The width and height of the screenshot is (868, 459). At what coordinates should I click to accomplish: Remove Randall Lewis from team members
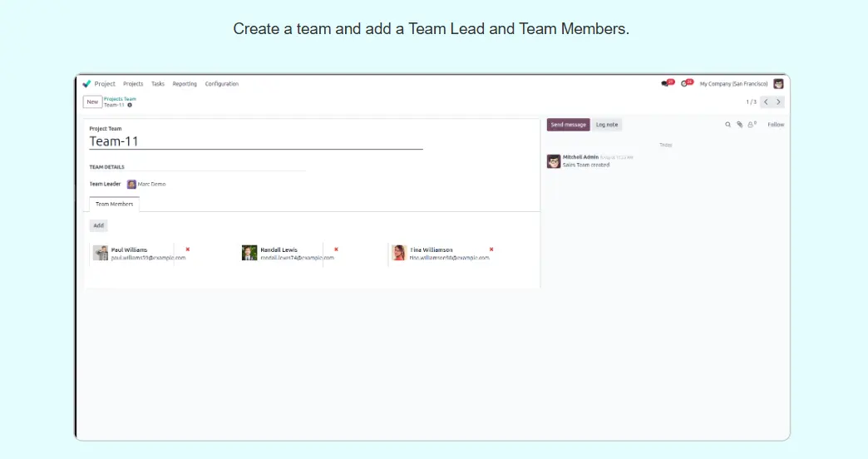pos(336,249)
